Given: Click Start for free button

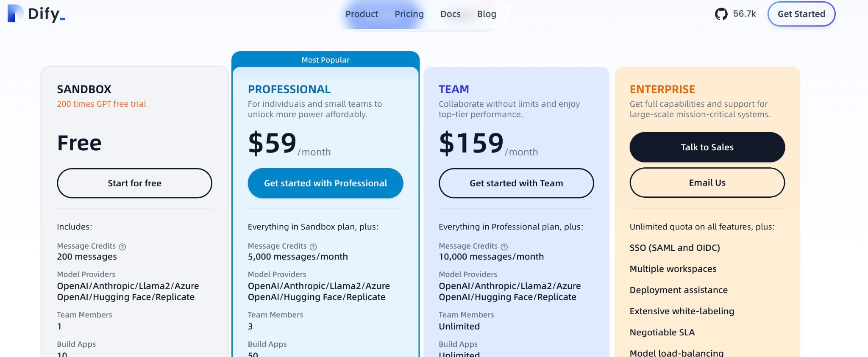Looking at the screenshot, I should tap(134, 183).
